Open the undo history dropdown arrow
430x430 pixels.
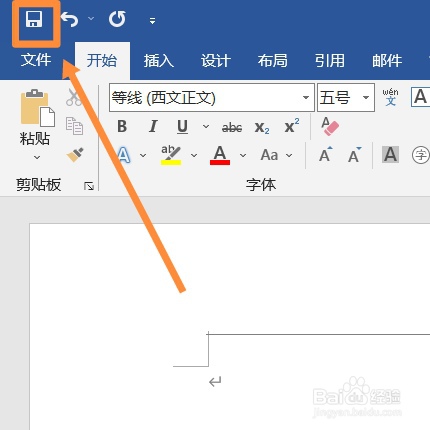91,19
